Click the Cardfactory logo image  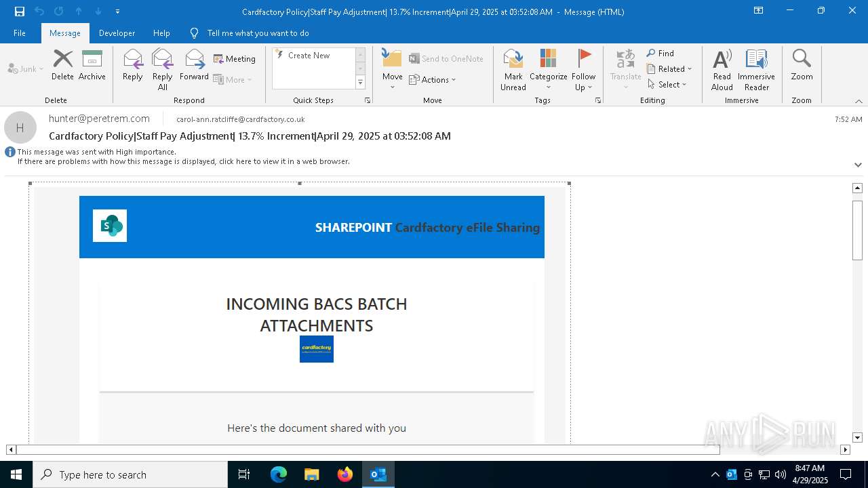click(x=317, y=349)
